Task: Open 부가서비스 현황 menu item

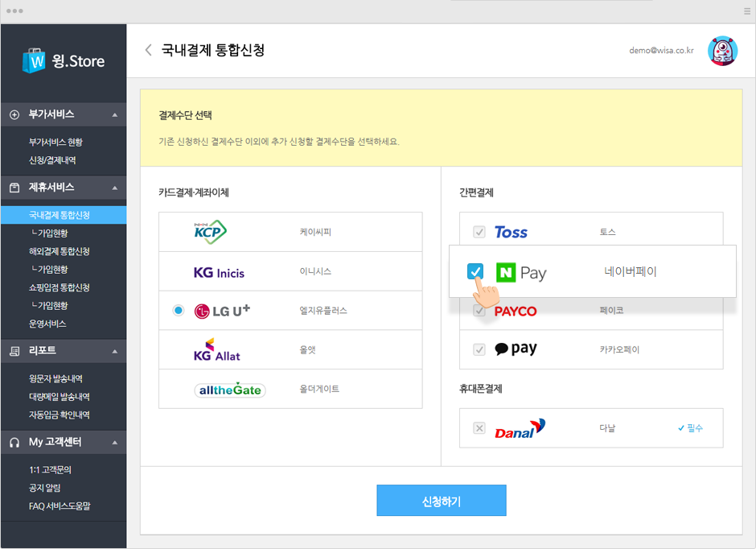Action: pyautogui.click(x=55, y=142)
